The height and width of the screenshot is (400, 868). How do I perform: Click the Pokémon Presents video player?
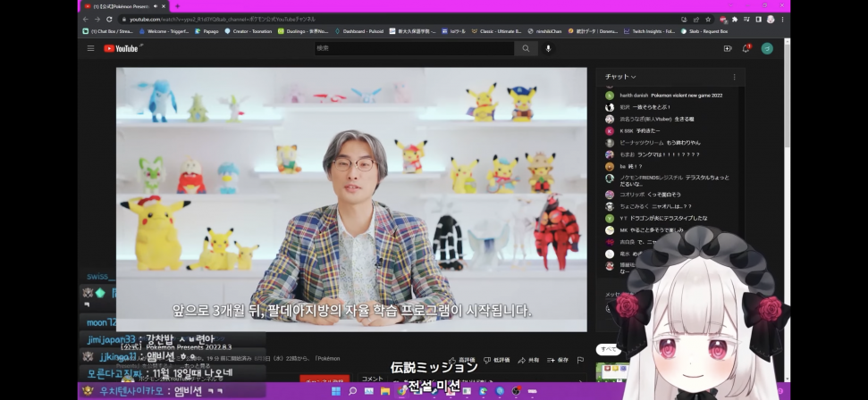point(351,199)
